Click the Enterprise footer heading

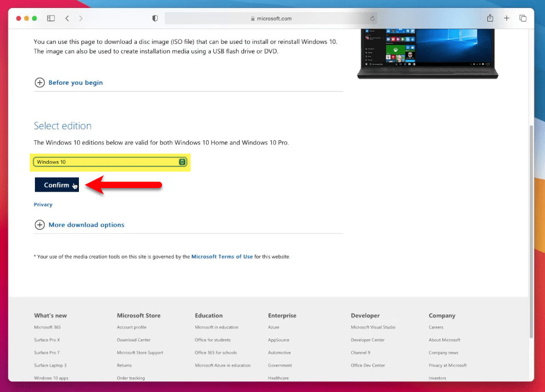point(282,316)
